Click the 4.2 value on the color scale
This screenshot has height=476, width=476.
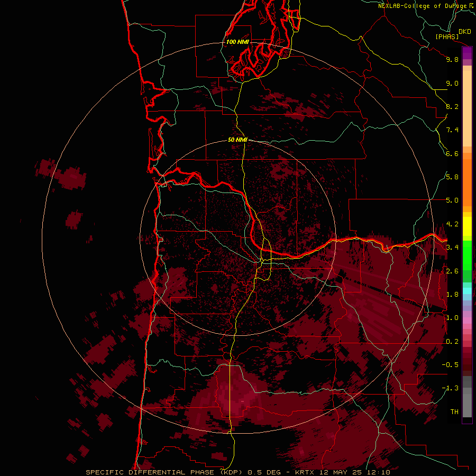pyautogui.click(x=452, y=224)
